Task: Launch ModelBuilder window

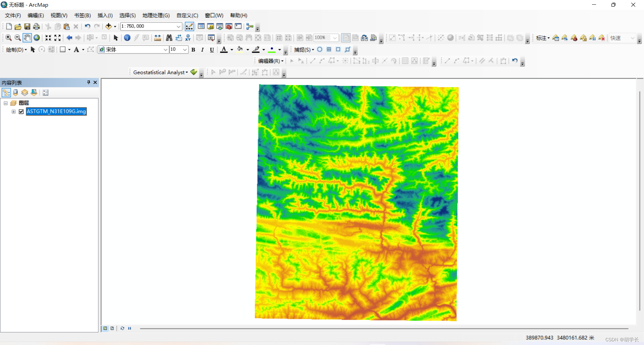Action: pyautogui.click(x=250, y=26)
